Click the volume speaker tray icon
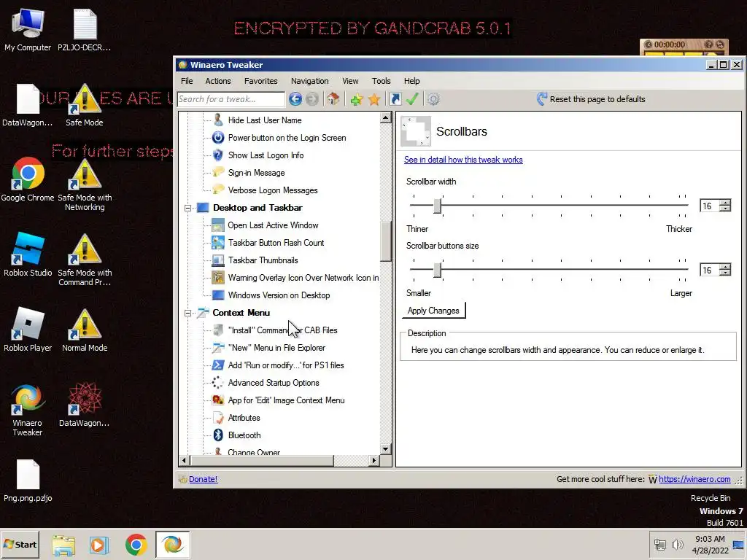 (x=677, y=544)
